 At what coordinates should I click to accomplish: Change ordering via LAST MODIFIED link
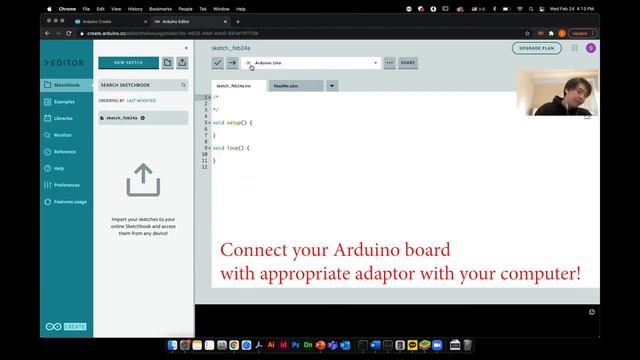pyautogui.click(x=141, y=100)
